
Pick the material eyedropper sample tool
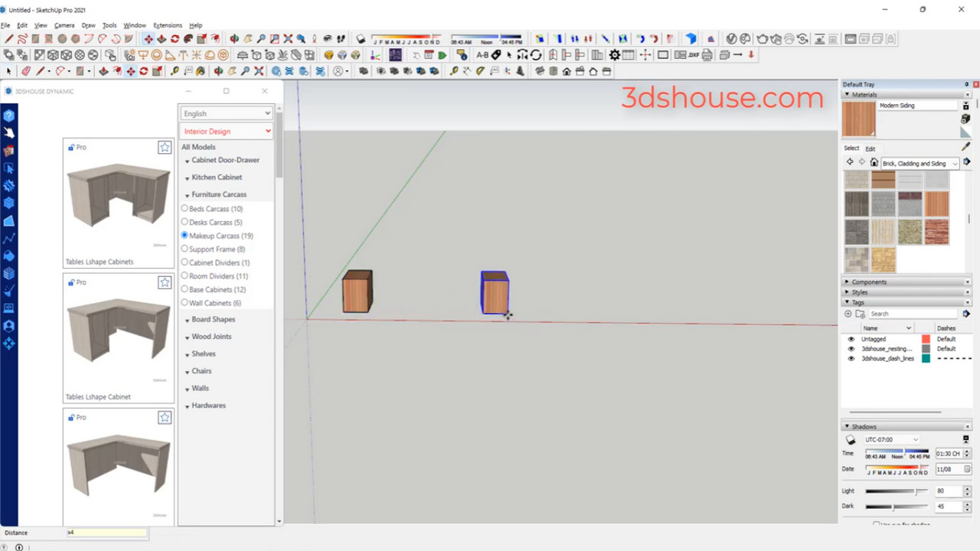pos(965,147)
